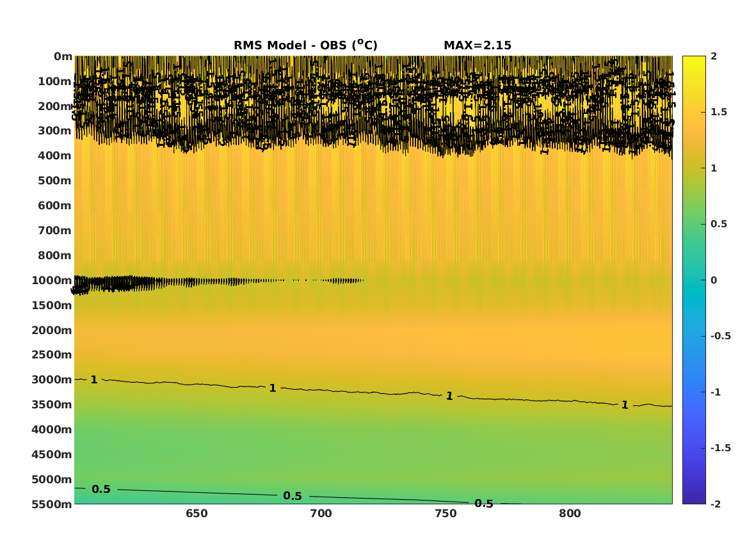Image resolution: width=747 pixels, height=560 pixels.
Task: Click the middle '0.5' contour label near 700
Action: tap(293, 496)
